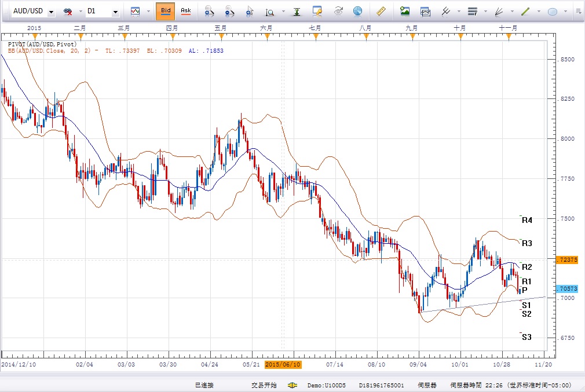Toggle the Bid price display
585x392 pixels.
166,11
